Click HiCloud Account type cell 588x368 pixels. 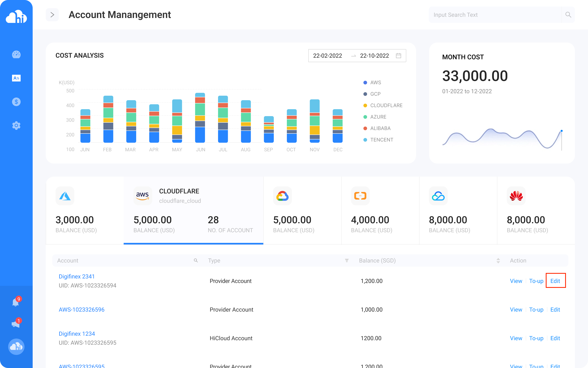(x=231, y=338)
